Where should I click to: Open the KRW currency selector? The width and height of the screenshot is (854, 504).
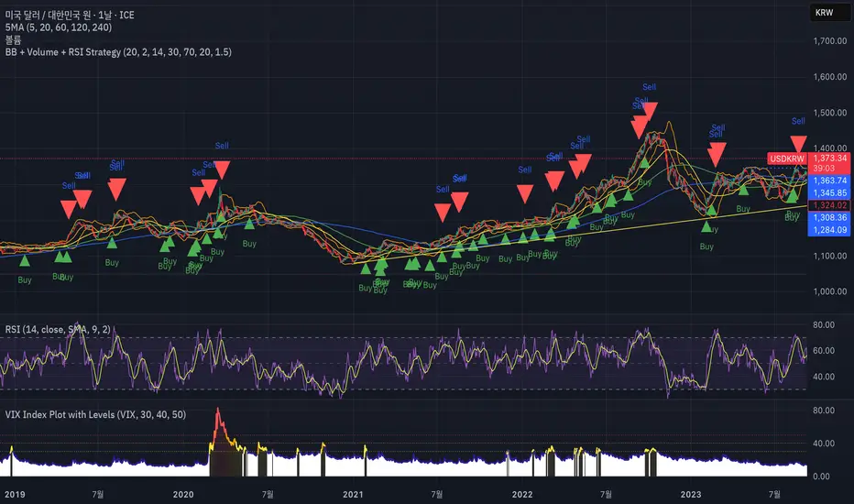[x=829, y=13]
